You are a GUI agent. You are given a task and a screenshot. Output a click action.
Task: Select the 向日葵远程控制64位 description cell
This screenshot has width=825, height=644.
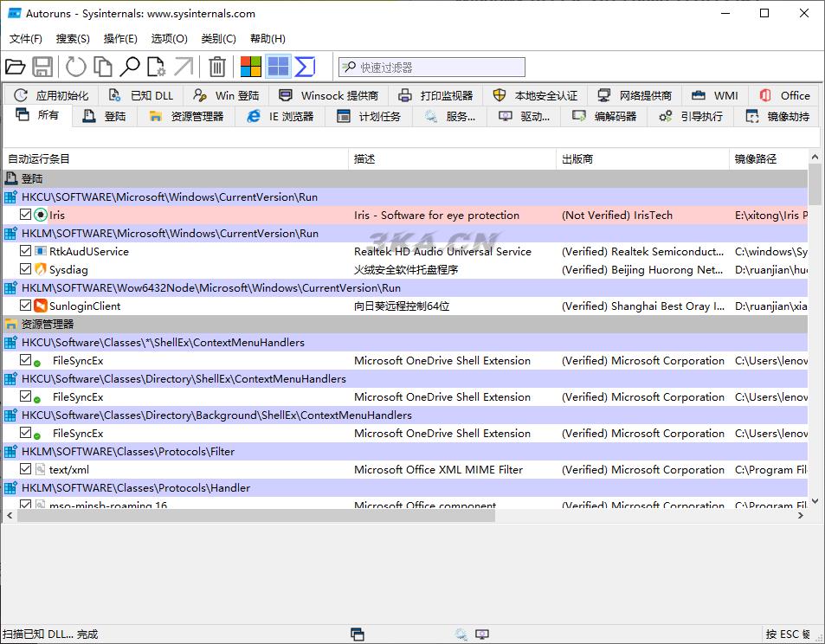coord(402,306)
